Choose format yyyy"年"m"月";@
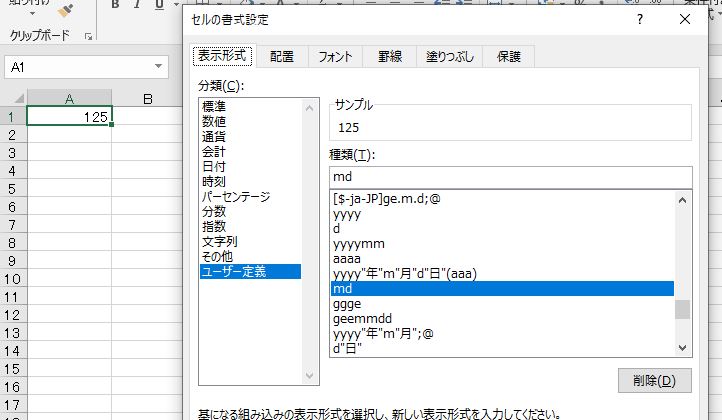This screenshot has height=420, width=722. (502, 334)
